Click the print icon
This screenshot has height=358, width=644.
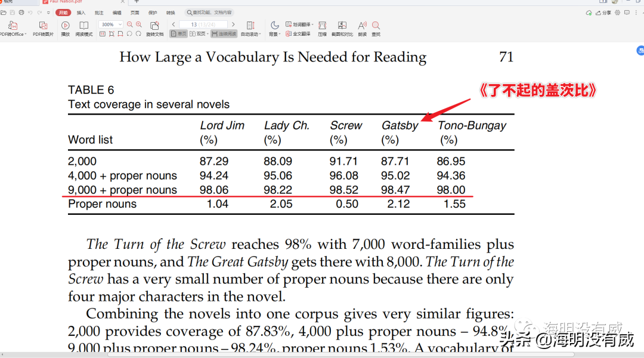click(21, 13)
